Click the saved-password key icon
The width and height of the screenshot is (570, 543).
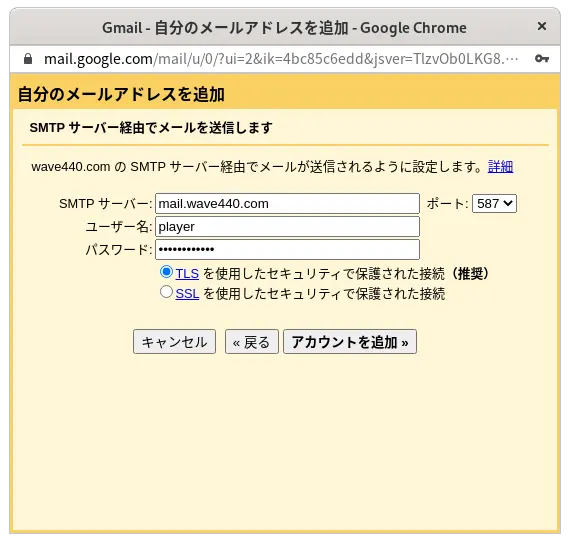coord(542,59)
